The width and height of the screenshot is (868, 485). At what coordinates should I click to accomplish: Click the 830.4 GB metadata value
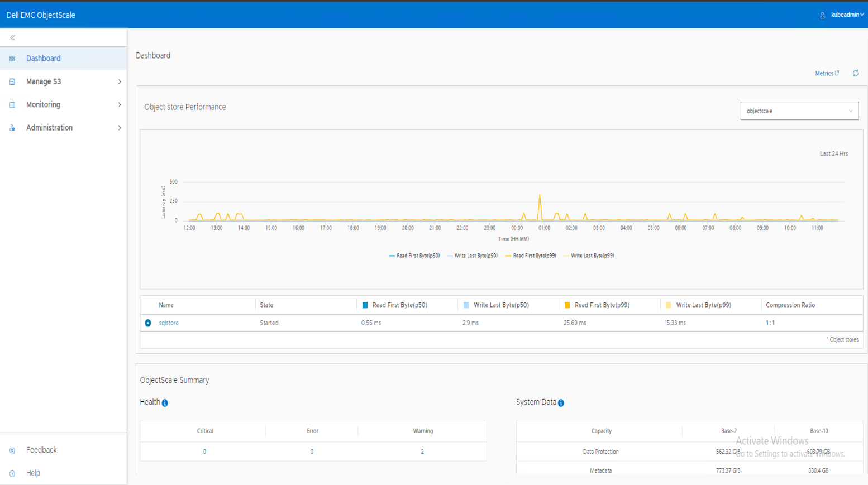coord(818,471)
